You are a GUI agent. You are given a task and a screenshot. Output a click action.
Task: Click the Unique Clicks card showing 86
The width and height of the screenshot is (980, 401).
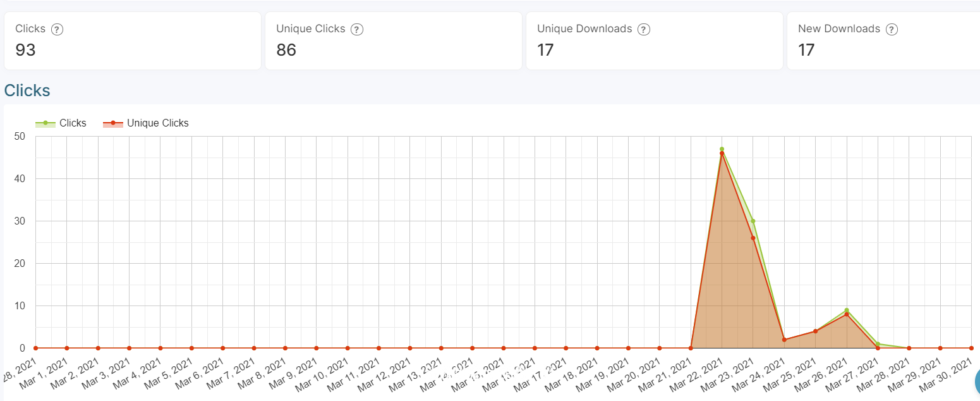(x=394, y=40)
